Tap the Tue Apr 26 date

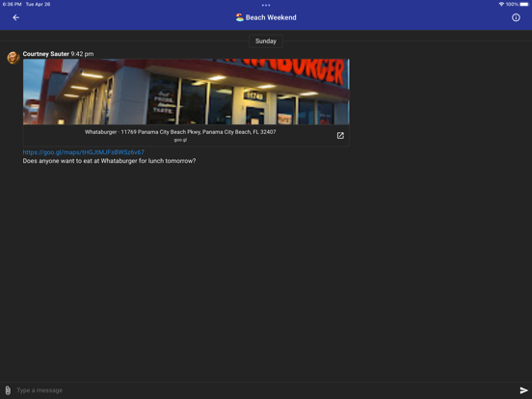pyautogui.click(x=38, y=4)
